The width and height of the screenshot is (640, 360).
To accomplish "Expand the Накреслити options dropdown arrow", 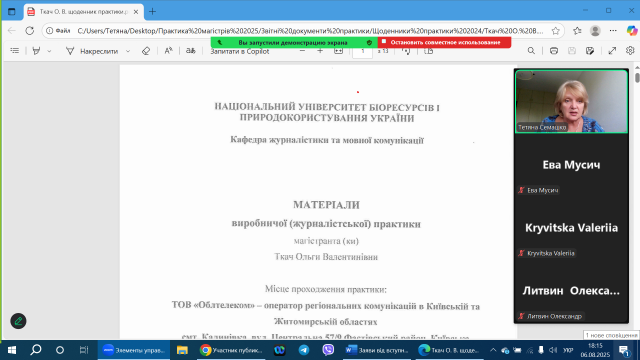I will (128, 51).
